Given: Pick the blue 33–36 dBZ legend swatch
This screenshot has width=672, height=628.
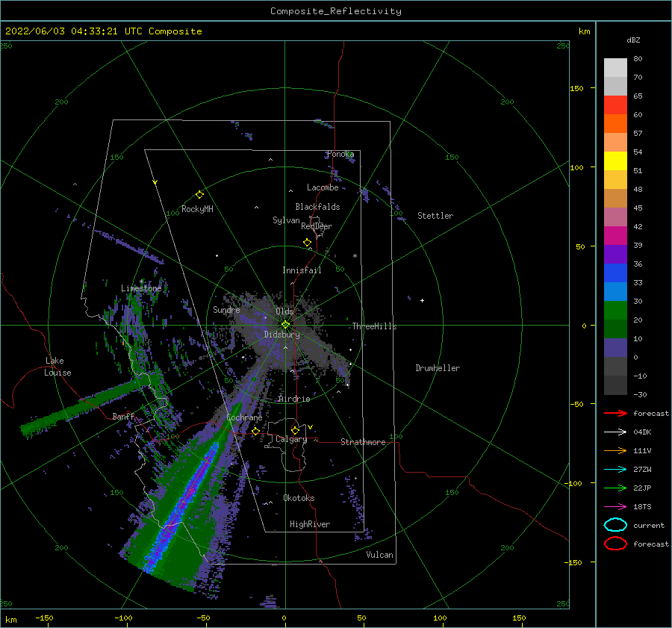Looking at the screenshot, I should [615, 273].
